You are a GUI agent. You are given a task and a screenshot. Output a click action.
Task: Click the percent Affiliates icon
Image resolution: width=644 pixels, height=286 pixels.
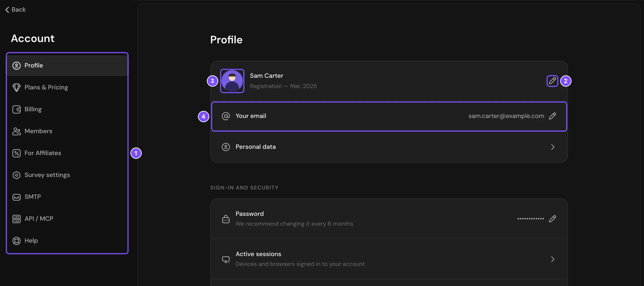pos(17,153)
